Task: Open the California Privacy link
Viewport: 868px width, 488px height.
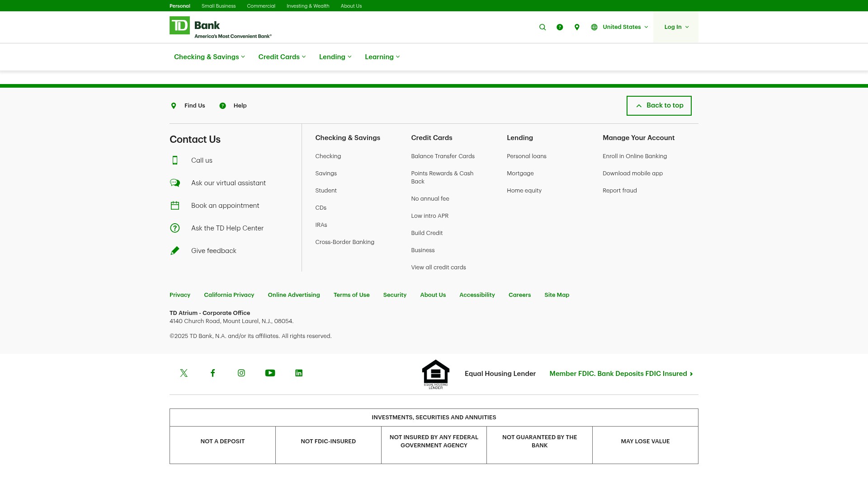Action: click(x=229, y=295)
